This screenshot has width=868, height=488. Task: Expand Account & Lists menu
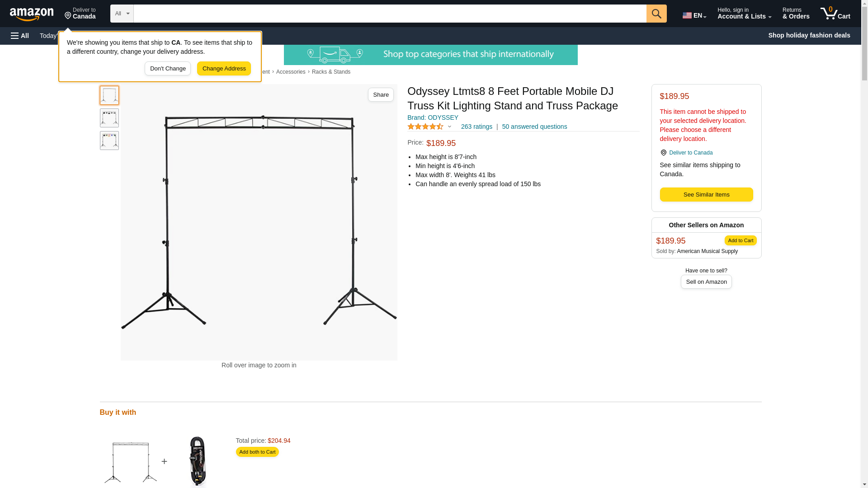pyautogui.click(x=744, y=14)
